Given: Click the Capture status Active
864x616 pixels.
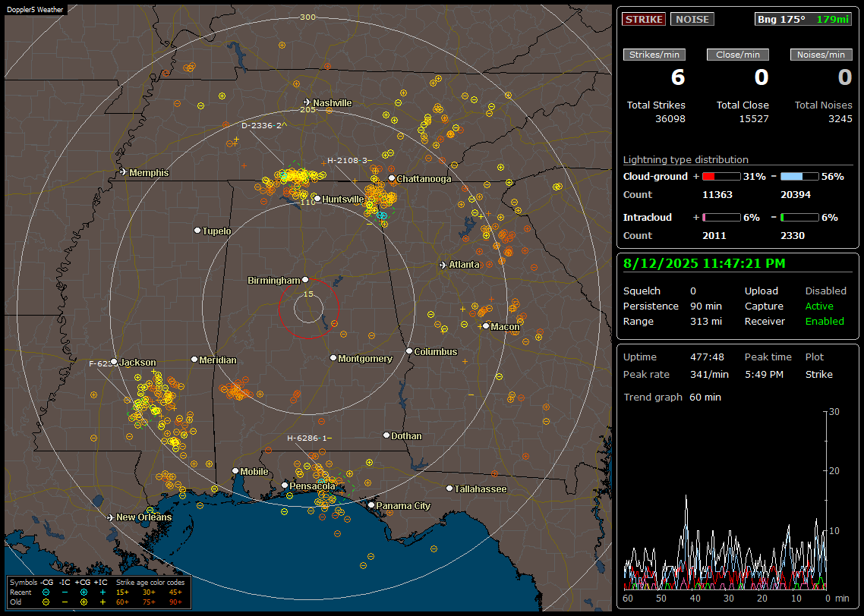Looking at the screenshot, I should [x=818, y=306].
